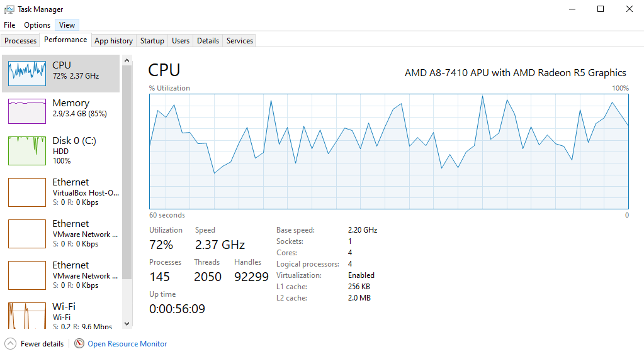Click the Task Manager title bar icon
The width and height of the screenshot is (644, 359).
pos(9,9)
